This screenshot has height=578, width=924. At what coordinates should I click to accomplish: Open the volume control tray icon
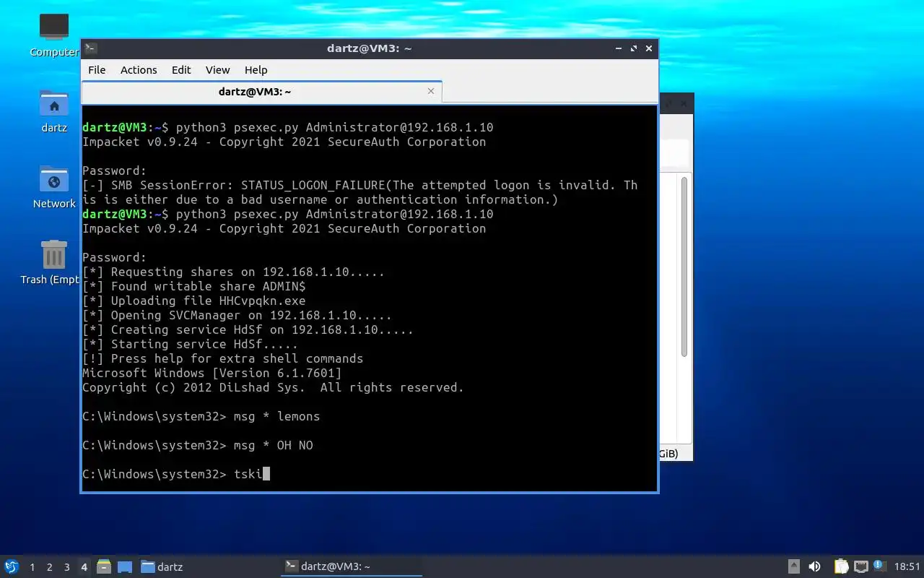[x=814, y=566]
